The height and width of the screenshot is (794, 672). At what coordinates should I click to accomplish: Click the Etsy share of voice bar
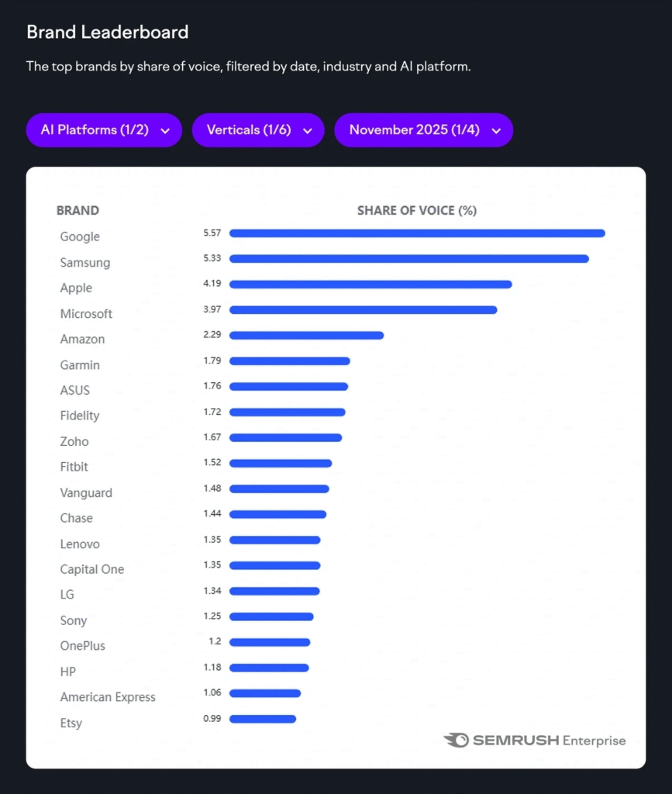tap(264, 719)
